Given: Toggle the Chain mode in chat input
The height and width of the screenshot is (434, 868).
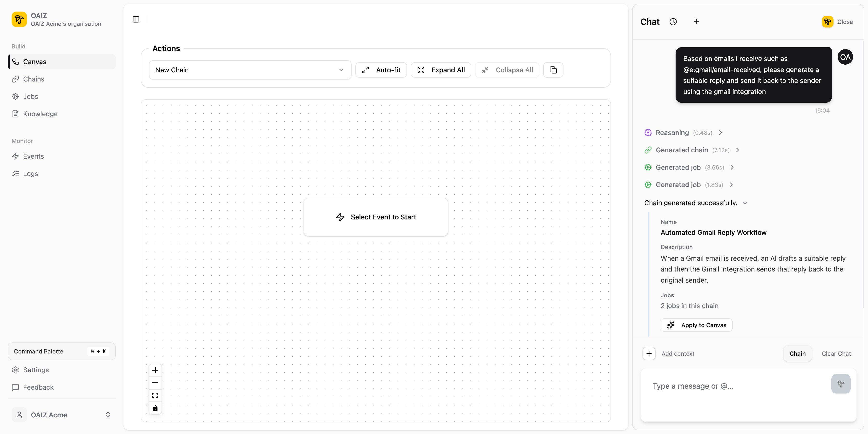Looking at the screenshot, I should [797, 353].
